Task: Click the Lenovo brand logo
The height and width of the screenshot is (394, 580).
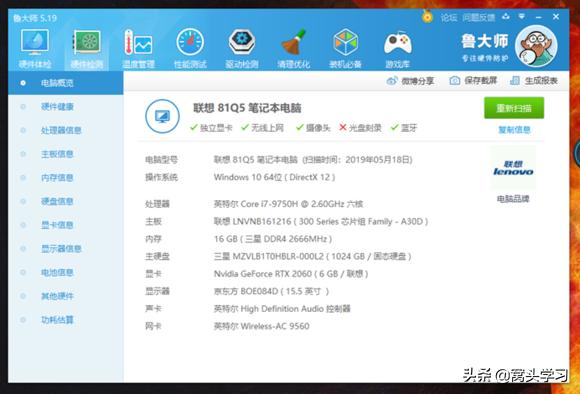Action: coord(513,168)
